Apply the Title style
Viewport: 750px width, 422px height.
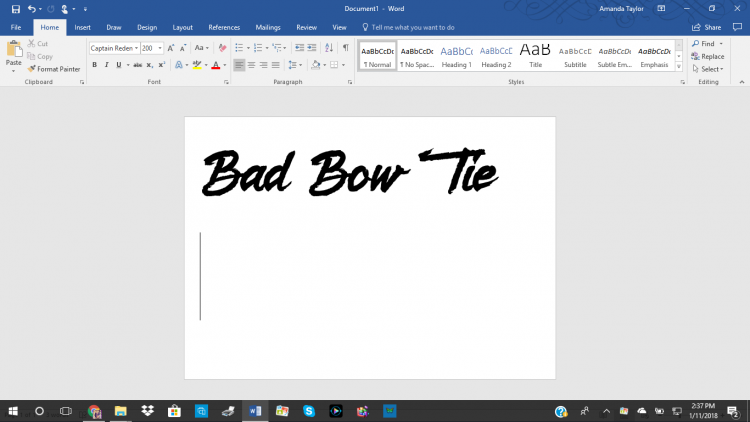click(535, 56)
